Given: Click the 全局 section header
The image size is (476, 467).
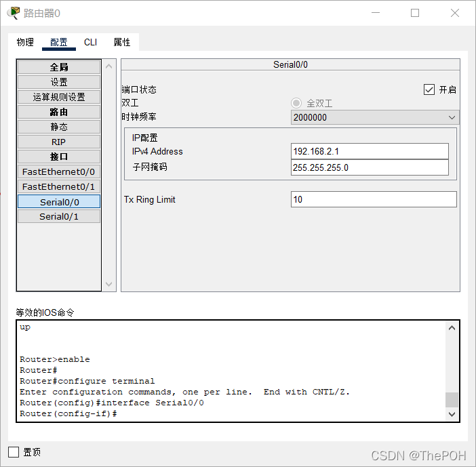Looking at the screenshot, I should 59,67.
